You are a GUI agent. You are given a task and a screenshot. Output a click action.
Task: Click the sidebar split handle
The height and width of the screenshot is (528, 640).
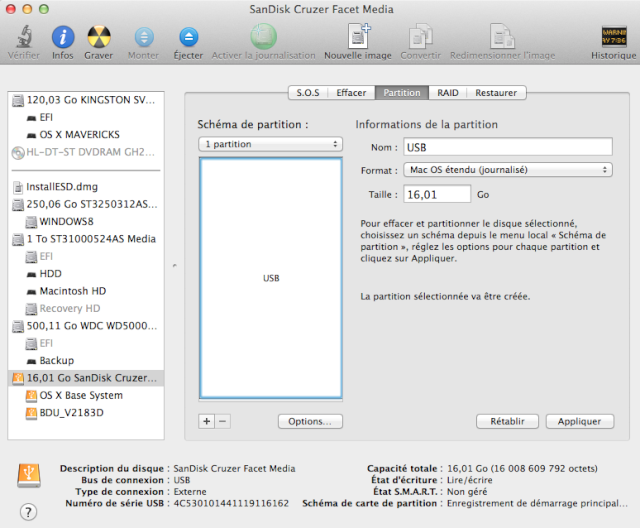pyautogui.click(x=175, y=266)
